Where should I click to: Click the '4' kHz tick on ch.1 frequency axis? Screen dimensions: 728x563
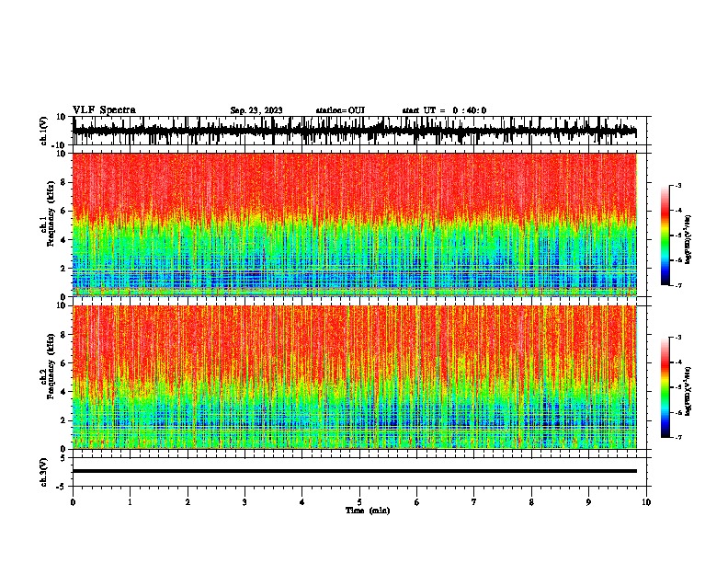(x=64, y=240)
